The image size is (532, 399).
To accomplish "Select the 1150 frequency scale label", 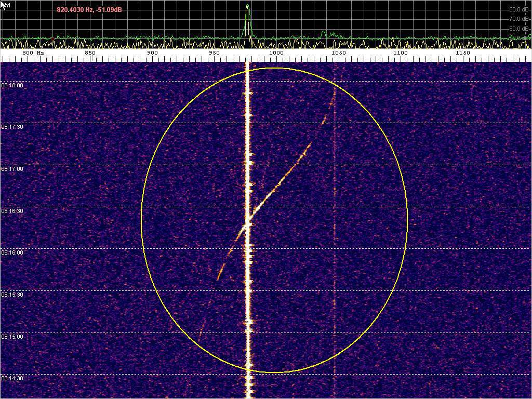I will tap(462, 53).
